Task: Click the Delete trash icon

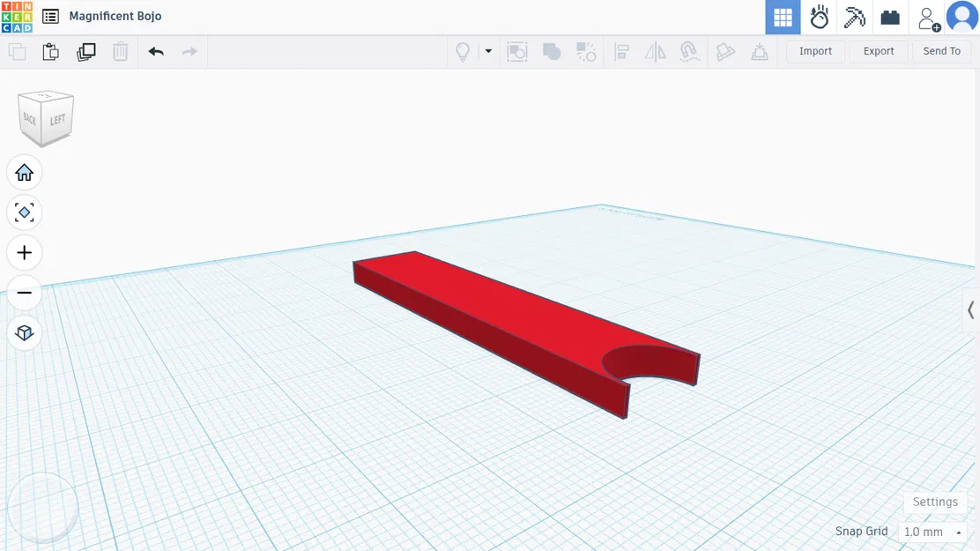Action: pyautogui.click(x=120, y=51)
